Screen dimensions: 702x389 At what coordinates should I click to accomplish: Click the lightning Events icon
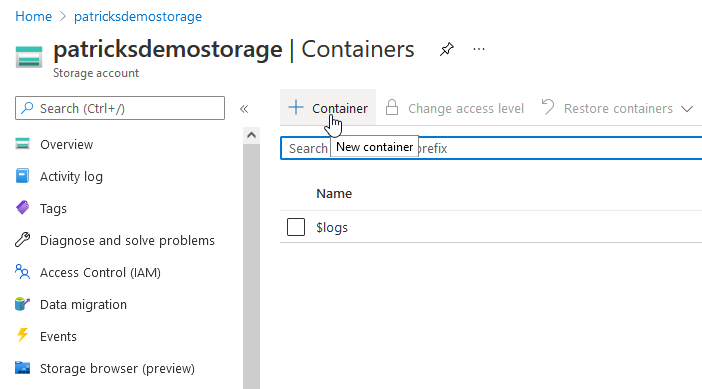tap(22, 335)
